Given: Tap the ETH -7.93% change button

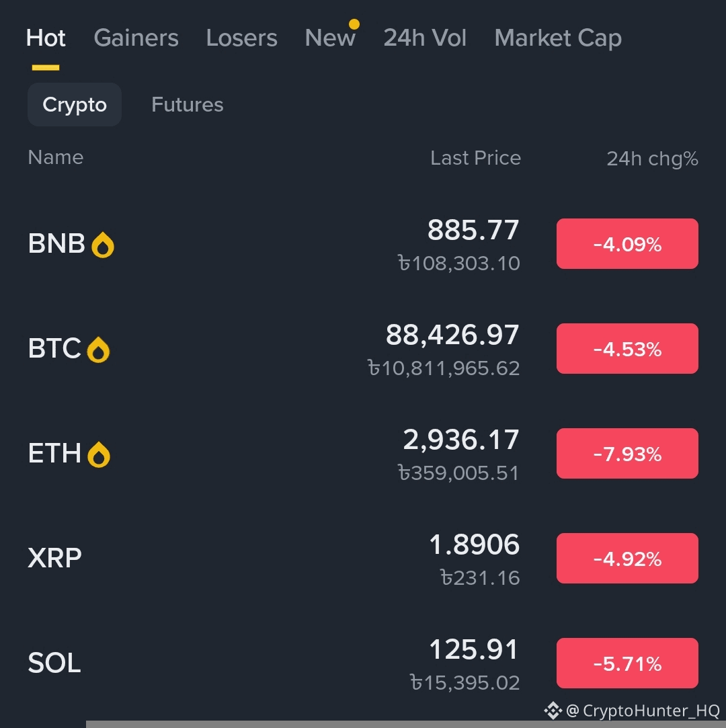Looking at the screenshot, I should point(627,454).
